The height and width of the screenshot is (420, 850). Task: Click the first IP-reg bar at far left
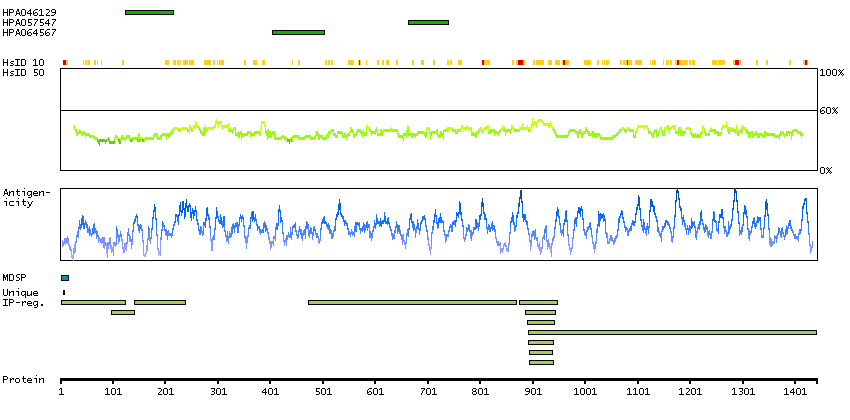tap(93, 302)
